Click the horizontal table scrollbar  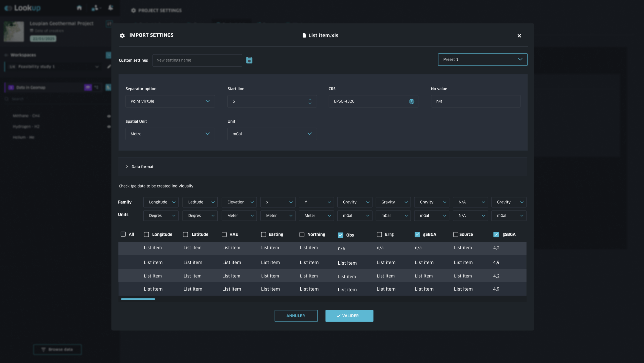[138, 299]
